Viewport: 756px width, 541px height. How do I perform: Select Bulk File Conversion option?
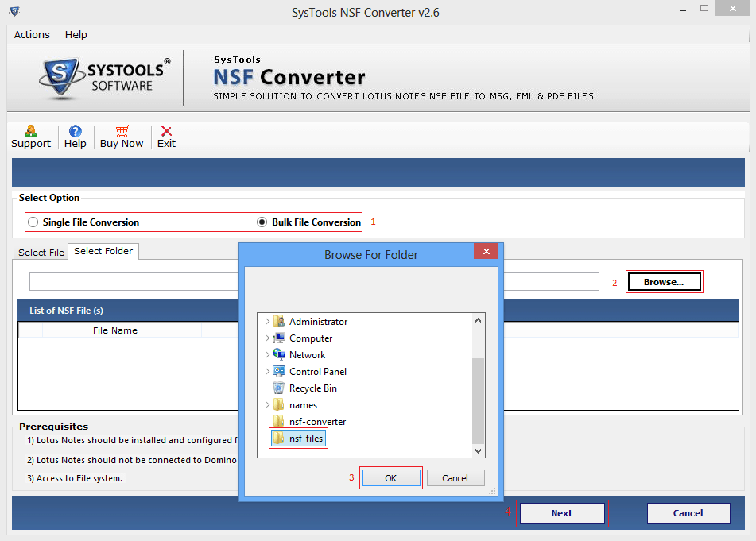pos(309,222)
